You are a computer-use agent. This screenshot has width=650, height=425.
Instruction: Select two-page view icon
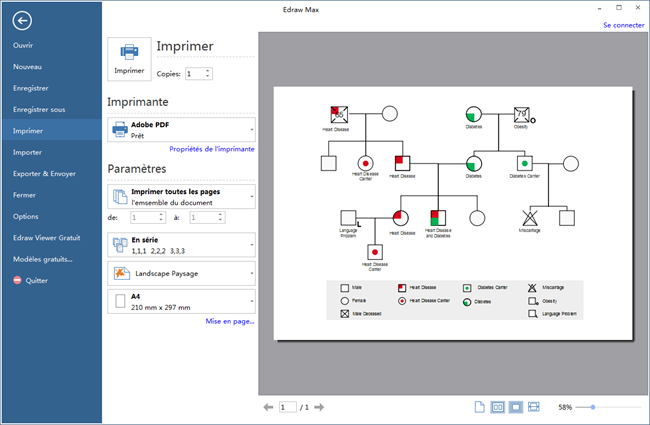click(497, 407)
